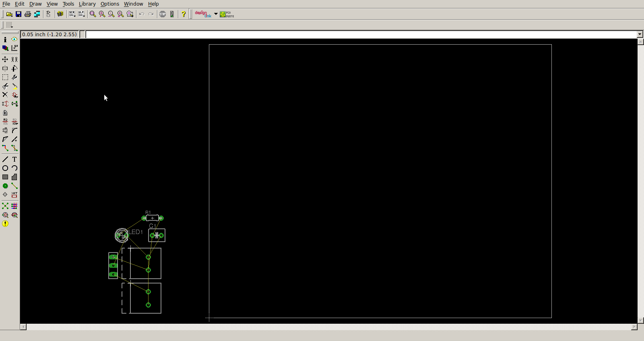Viewport: 644px width, 341px height.
Task: Select the Polygon draw tool
Action: (x=14, y=177)
